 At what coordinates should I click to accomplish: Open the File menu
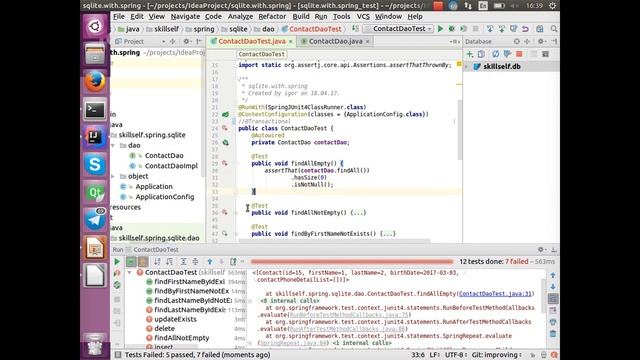(x=118, y=16)
